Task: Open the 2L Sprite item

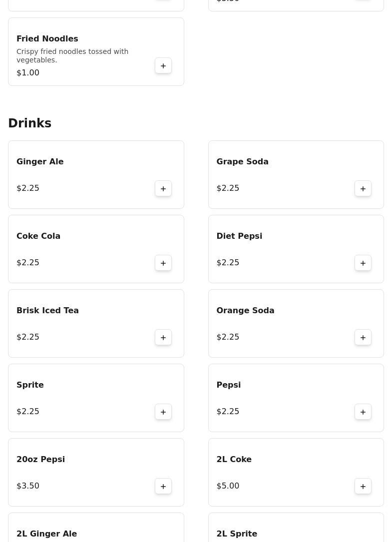Action: coord(296,528)
